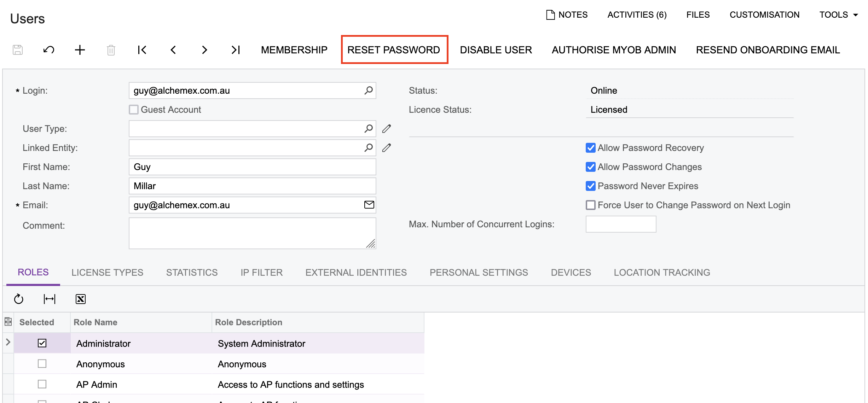Click the Last Name field

(252, 186)
